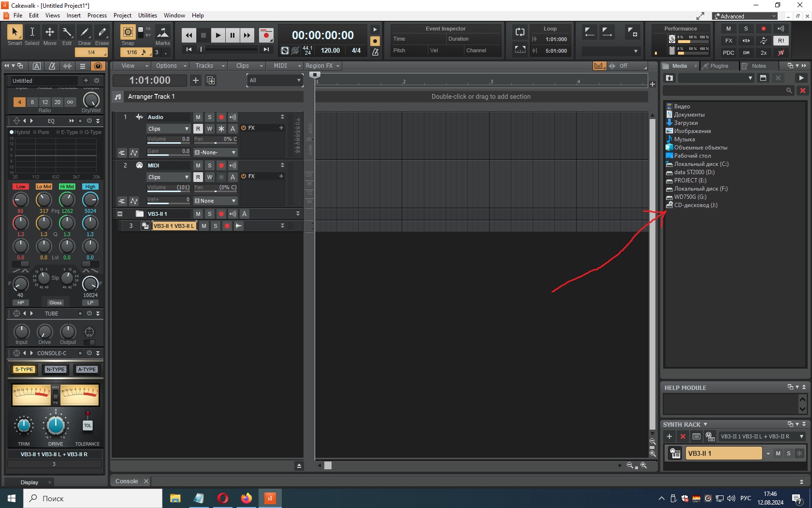Toggle the Snap to grid button

point(128,32)
